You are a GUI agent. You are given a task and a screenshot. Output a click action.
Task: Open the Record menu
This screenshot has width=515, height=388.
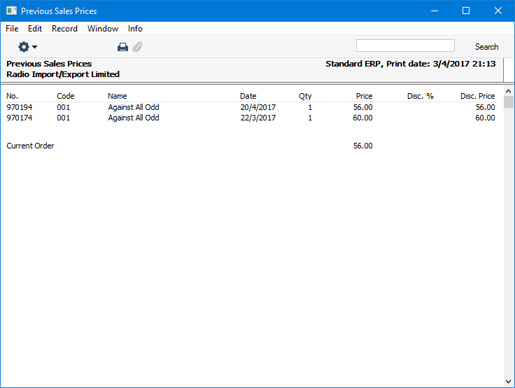tap(64, 29)
